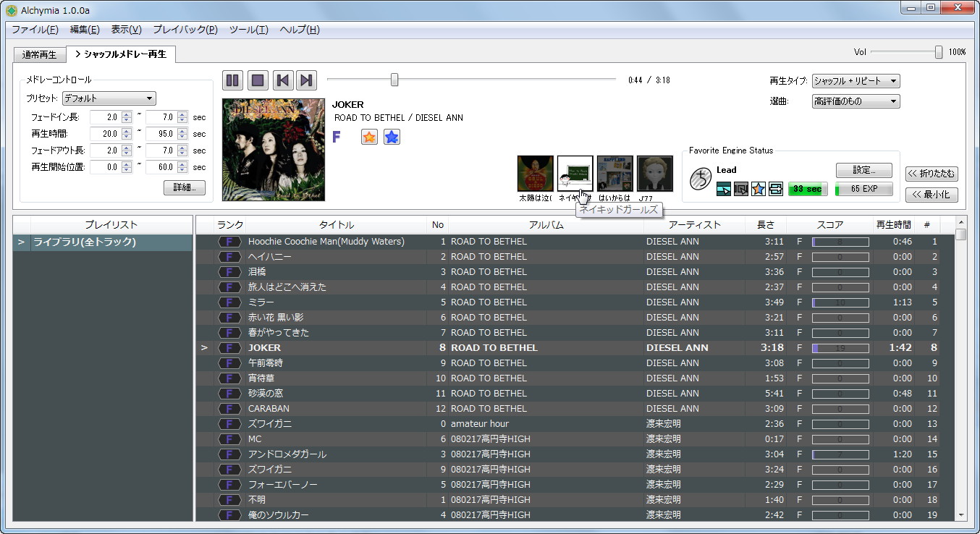Open the 選曲 song selection dropdown
980x534 pixels.
coord(857,101)
